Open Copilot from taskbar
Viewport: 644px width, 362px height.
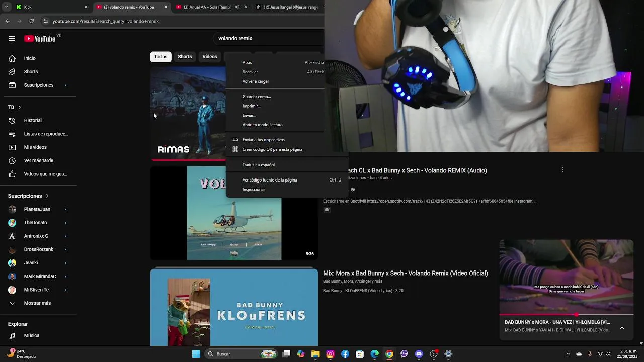(301, 354)
